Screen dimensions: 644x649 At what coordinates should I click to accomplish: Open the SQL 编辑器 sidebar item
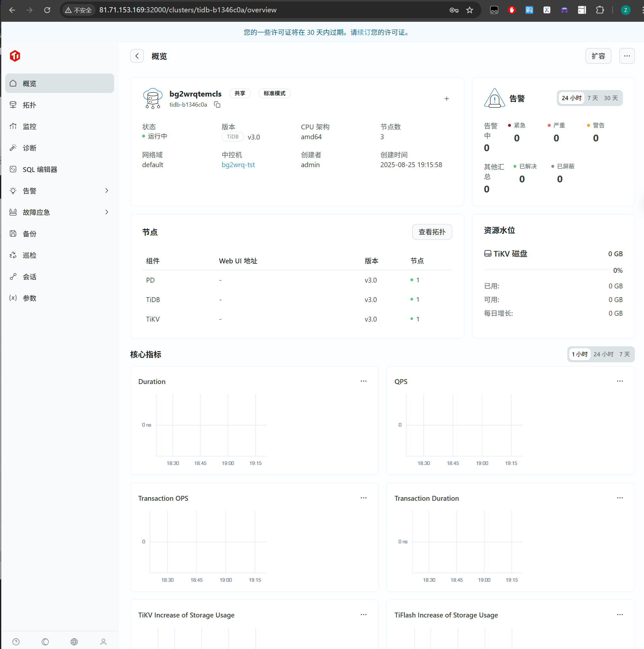tap(40, 170)
